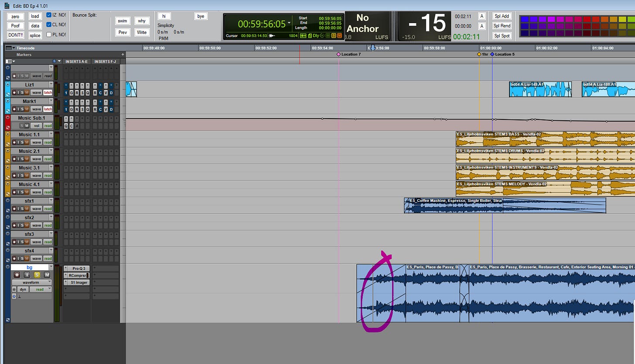Click the Liz1 track color circle icon
The width and height of the screenshot is (635, 364).
7,85
